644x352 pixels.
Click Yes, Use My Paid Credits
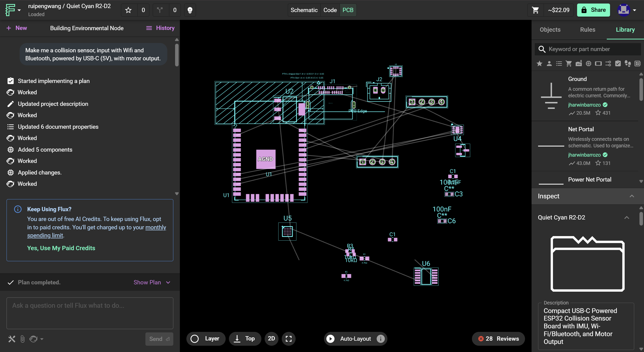pyautogui.click(x=61, y=248)
